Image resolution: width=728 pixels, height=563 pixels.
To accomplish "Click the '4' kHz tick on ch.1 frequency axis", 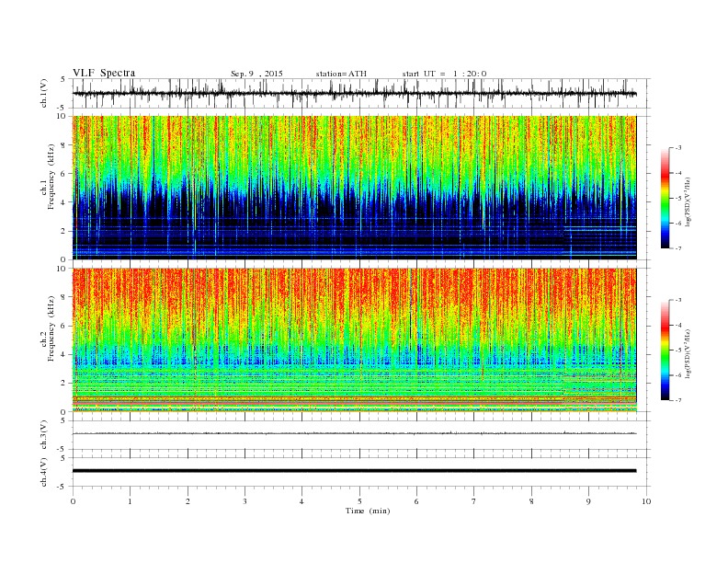I will (x=64, y=202).
